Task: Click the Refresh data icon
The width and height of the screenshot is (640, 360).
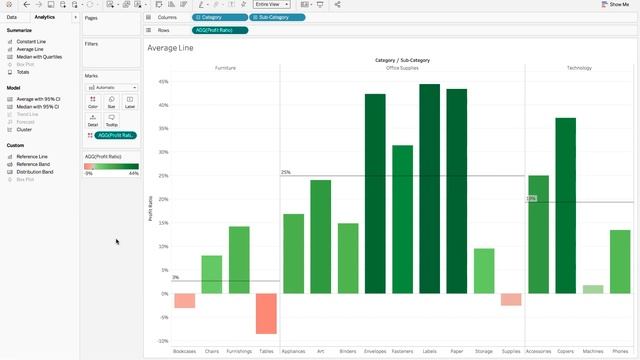Action: 90,4
